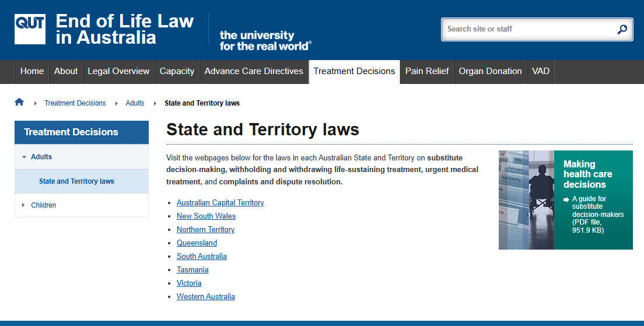The height and width of the screenshot is (326, 644).
Task: Click the QUT logo
Action: 30,29
